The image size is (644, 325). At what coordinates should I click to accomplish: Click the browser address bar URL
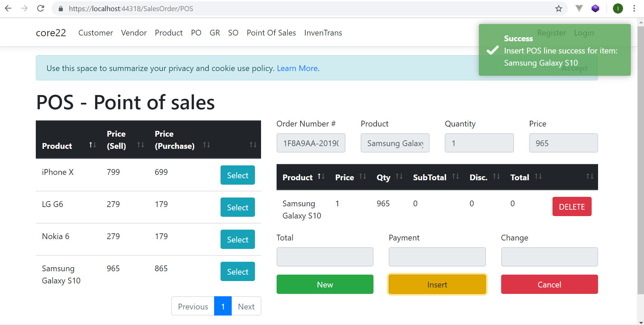coord(131,9)
